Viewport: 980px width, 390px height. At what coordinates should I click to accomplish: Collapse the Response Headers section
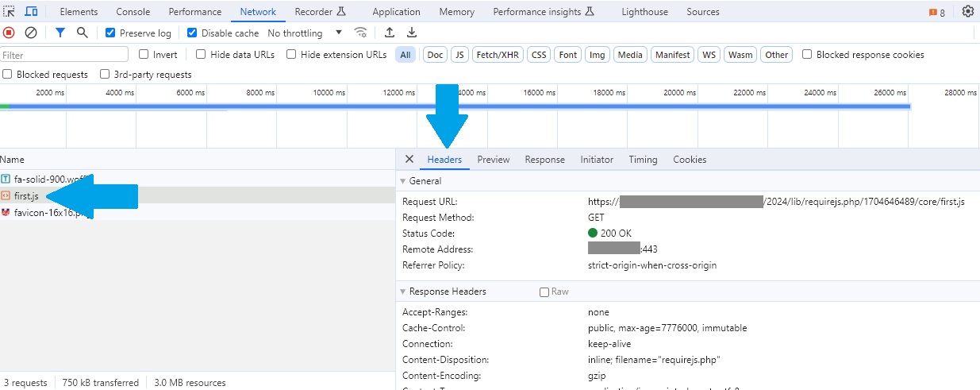pos(403,292)
